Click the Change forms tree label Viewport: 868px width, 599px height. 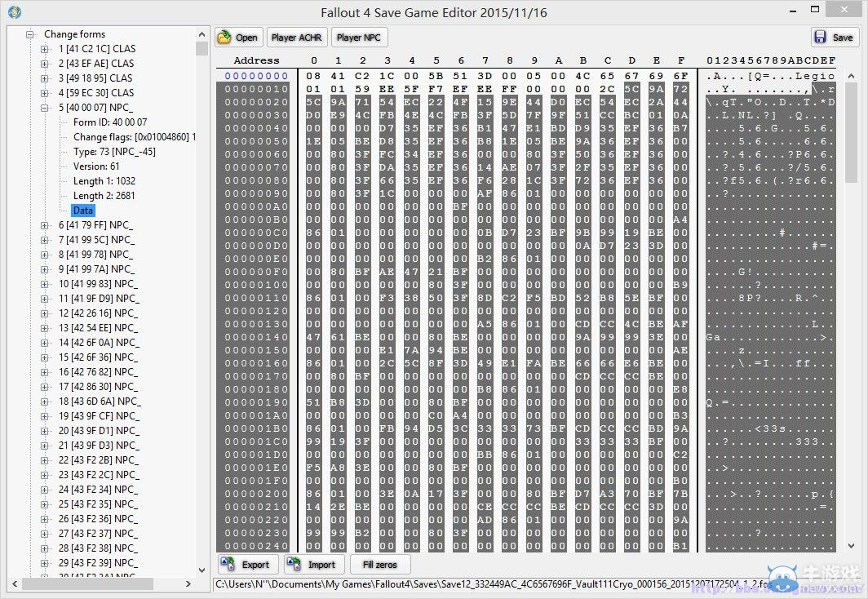[74, 34]
